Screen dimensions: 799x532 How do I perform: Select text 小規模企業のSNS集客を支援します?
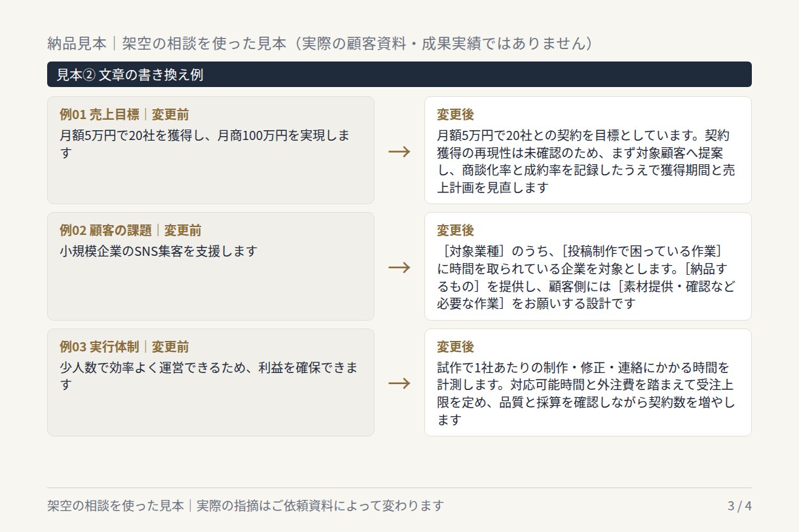(x=158, y=251)
